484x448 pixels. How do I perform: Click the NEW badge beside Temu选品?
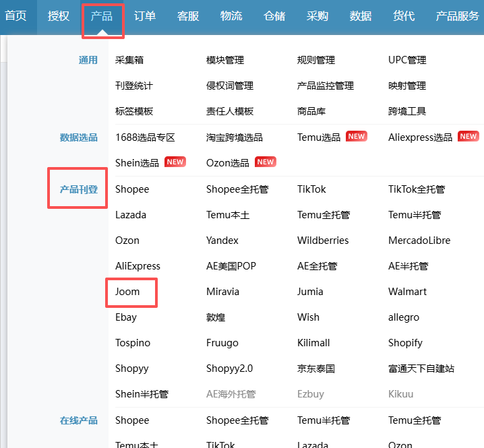click(x=357, y=136)
